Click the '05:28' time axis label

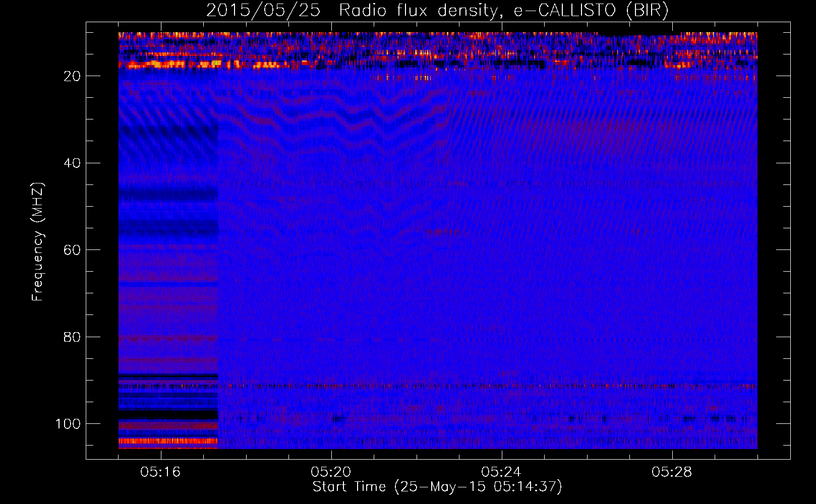[672, 472]
